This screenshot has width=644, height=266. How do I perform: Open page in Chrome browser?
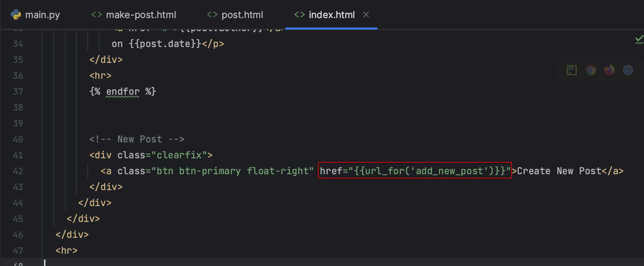tap(591, 70)
